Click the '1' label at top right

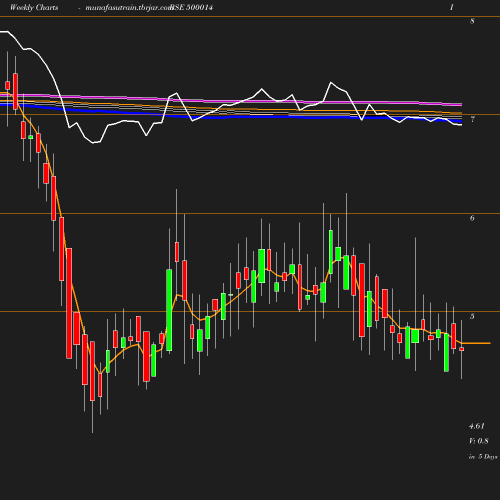(x=452, y=8)
